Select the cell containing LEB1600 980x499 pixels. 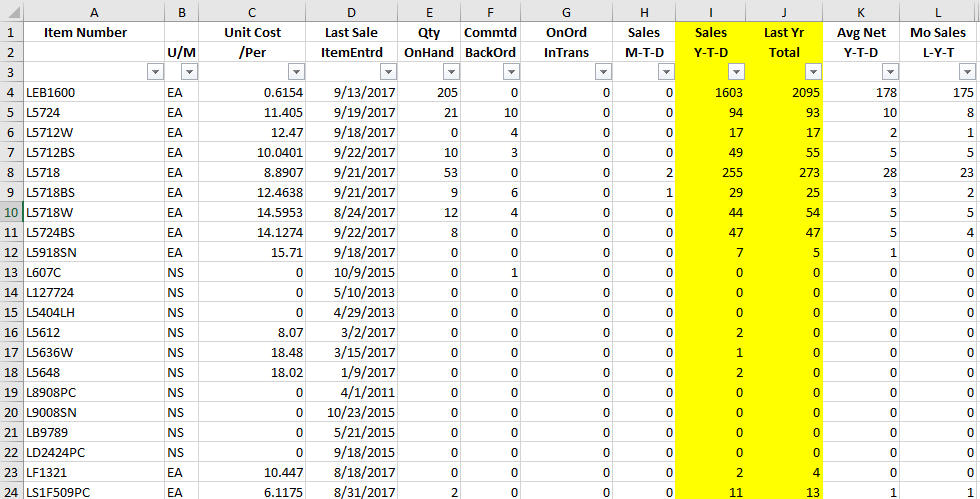tap(94, 93)
